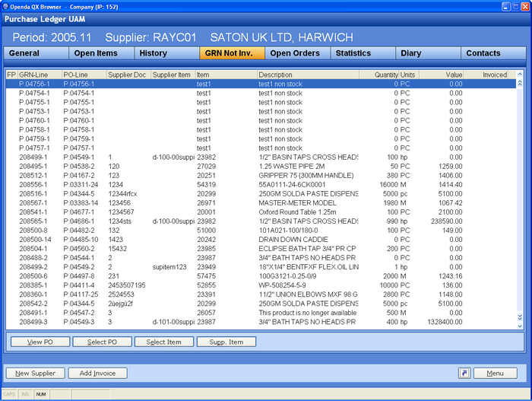Click the Supplier Item column header
Image resolution: width=532 pixels, height=401 pixels.
coord(173,75)
